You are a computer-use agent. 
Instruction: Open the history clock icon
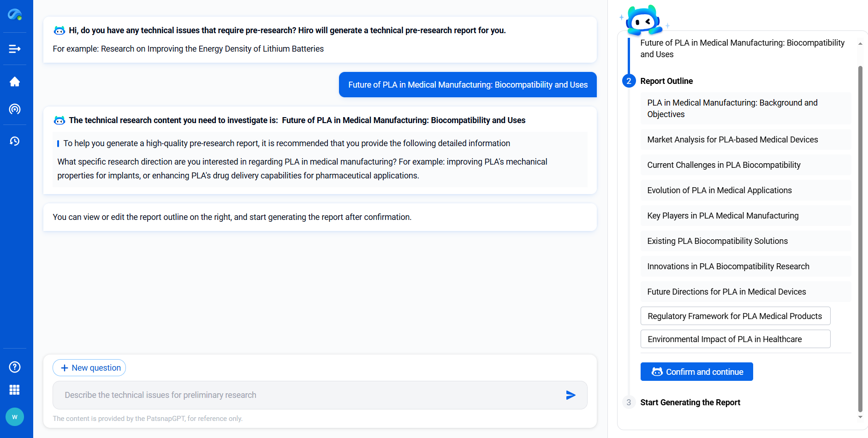15,141
